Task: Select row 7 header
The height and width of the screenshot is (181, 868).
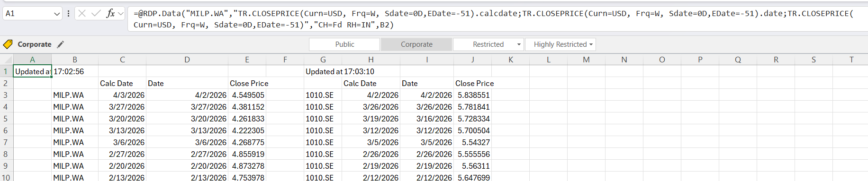Action: [x=6, y=142]
